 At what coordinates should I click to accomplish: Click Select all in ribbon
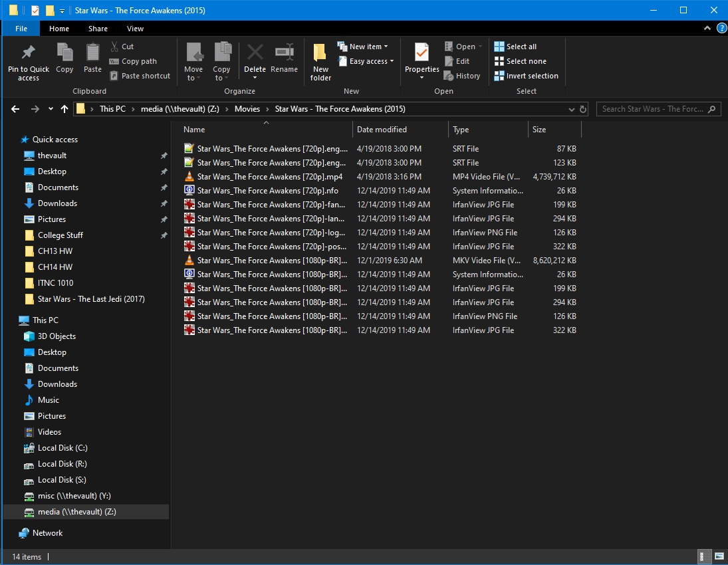[x=515, y=47]
